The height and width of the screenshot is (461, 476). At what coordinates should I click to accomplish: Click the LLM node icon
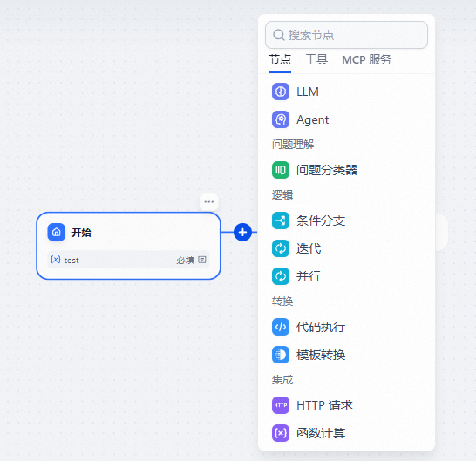281,92
